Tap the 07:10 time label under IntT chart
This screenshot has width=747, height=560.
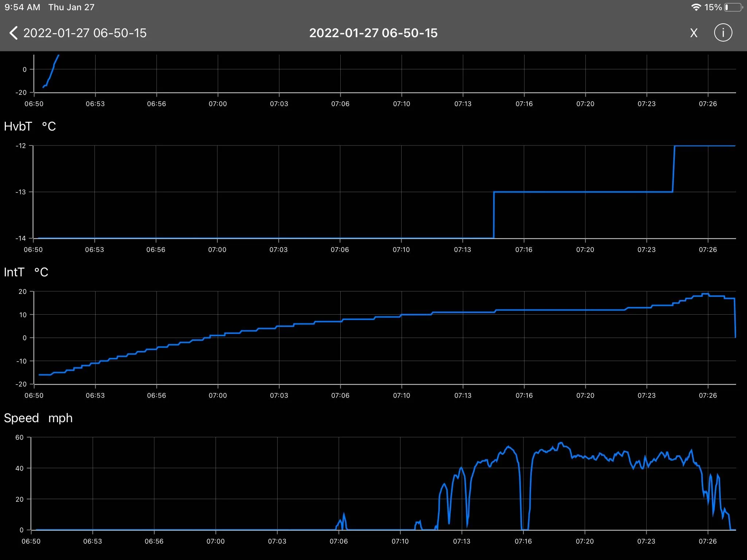coord(402,396)
